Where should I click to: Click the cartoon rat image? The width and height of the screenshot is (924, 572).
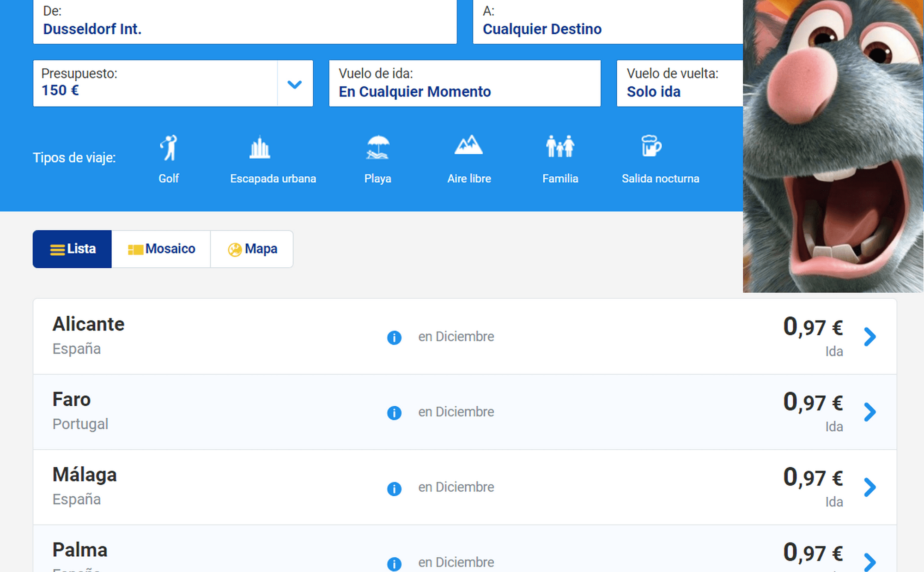[833, 146]
